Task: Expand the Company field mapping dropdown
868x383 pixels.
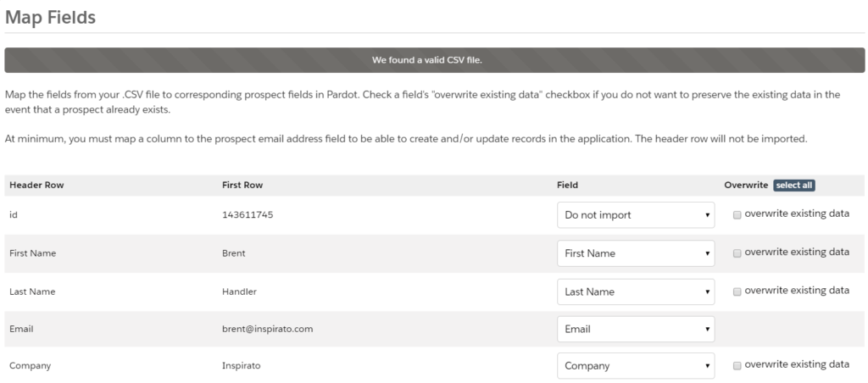Action: point(636,366)
